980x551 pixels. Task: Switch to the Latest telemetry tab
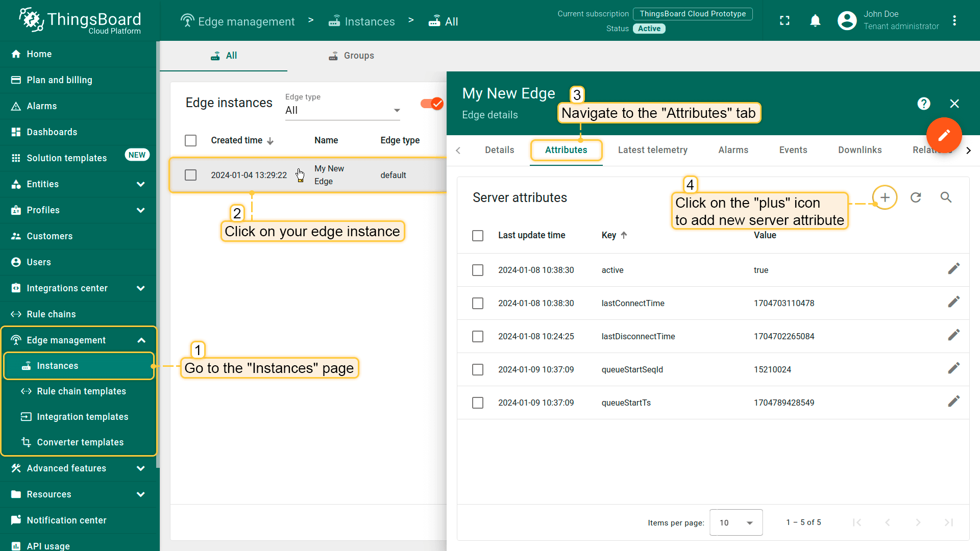pyautogui.click(x=652, y=150)
